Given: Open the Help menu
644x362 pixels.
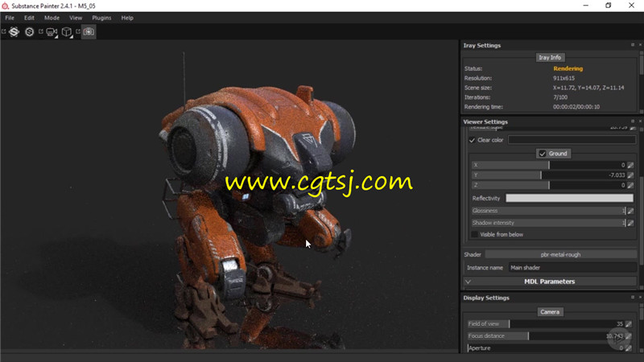Looking at the screenshot, I should click(x=127, y=18).
